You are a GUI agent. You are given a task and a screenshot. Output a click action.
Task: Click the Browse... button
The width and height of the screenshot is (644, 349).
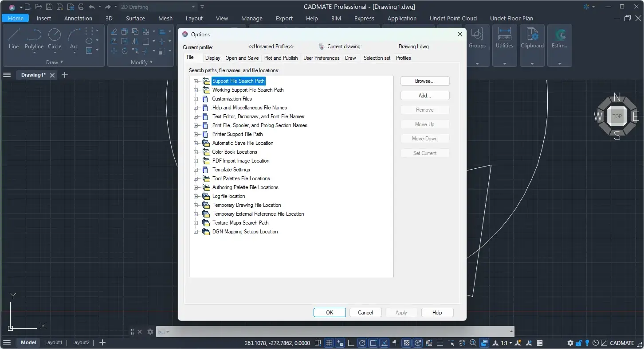click(425, 81)
